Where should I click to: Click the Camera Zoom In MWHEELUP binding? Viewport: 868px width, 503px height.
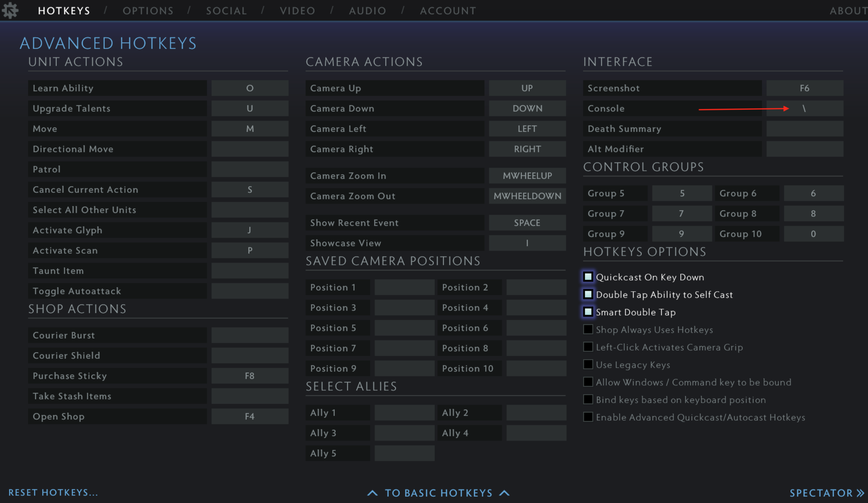(x=527, y=175)
